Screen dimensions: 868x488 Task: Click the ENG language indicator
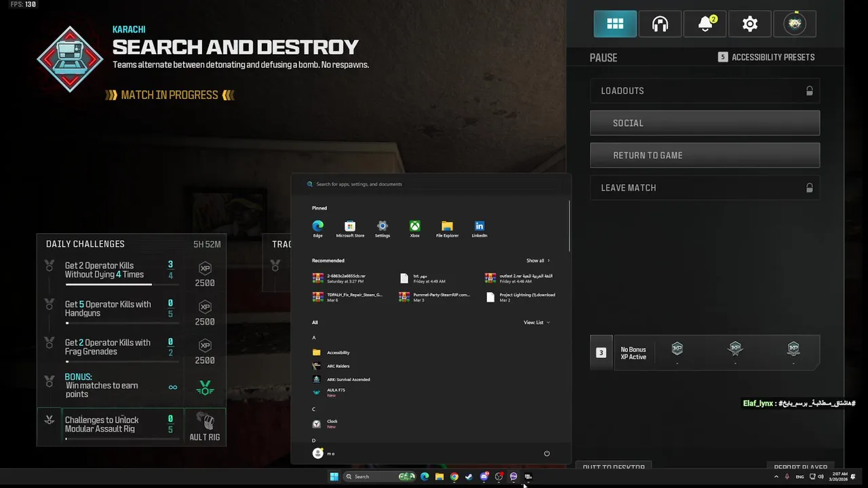(800, 476)
